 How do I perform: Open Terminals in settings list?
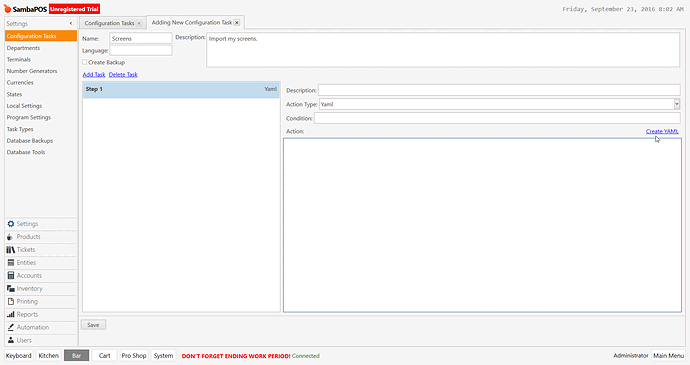point(18,59)
